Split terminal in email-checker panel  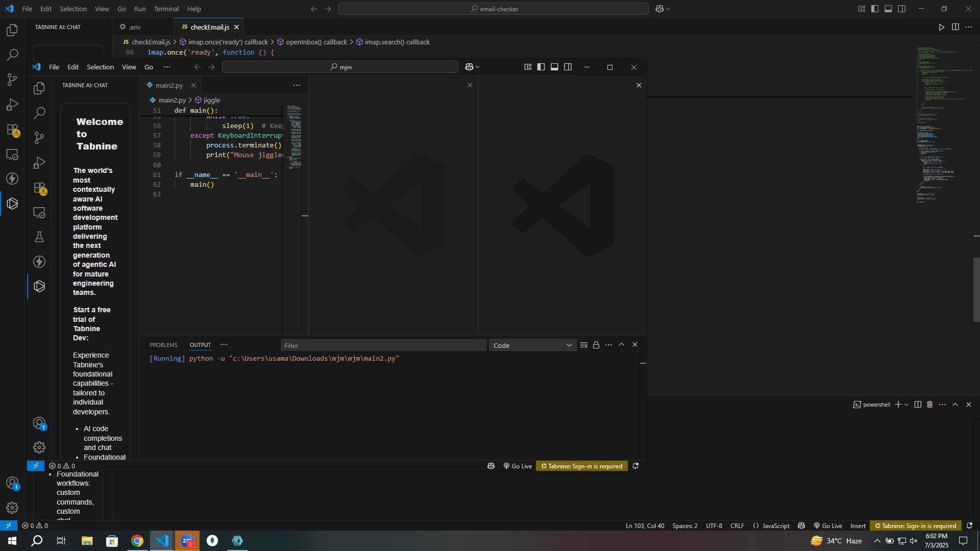[918, 405]
